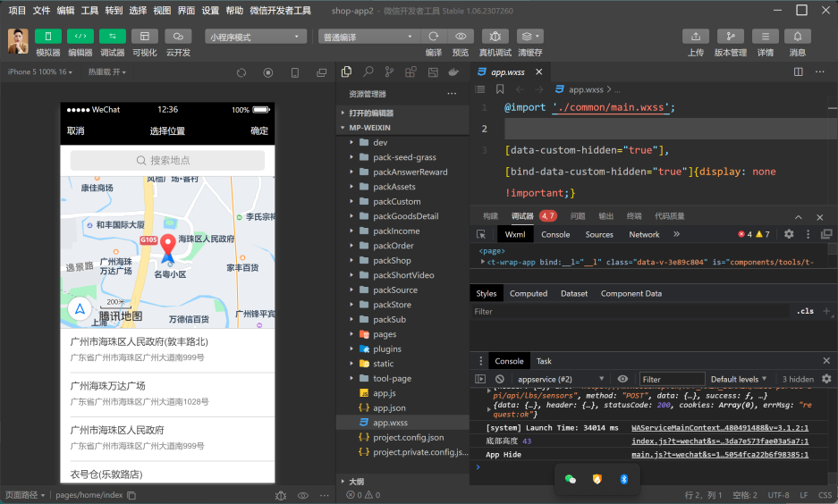The height and width of the screenshot is (504, 838).
Task: Open the index.js source link in console
Action: (720, 441)
